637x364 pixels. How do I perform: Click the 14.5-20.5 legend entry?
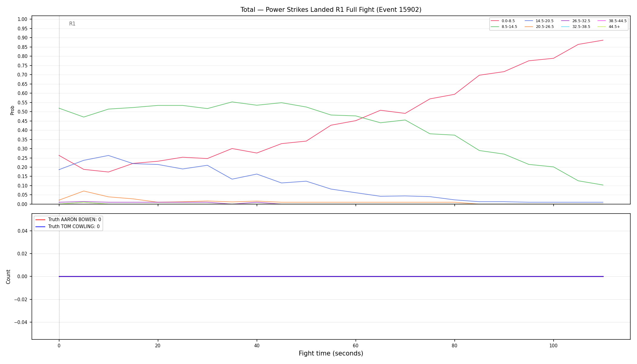tap(539, 21)
